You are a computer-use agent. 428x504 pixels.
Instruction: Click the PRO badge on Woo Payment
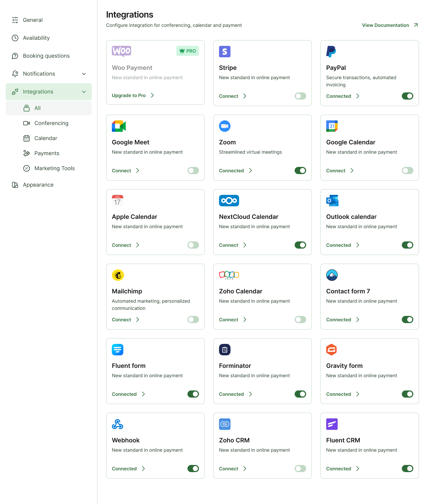(187, 51)
